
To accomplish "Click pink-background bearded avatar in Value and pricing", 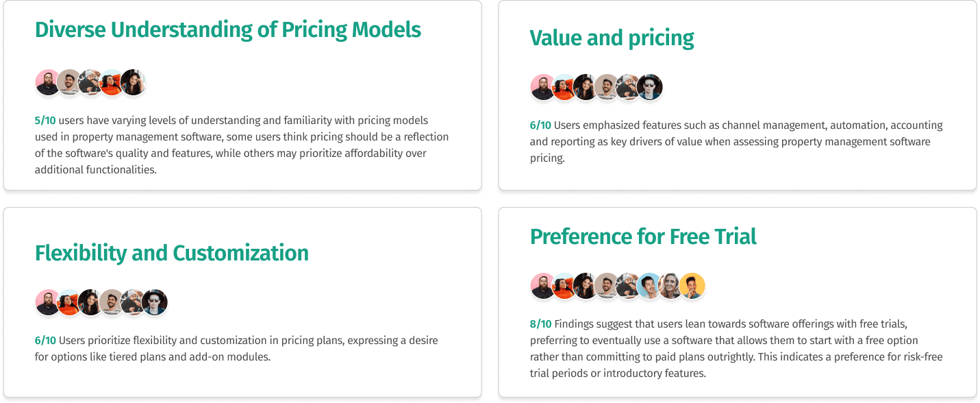I will [543, 87].
